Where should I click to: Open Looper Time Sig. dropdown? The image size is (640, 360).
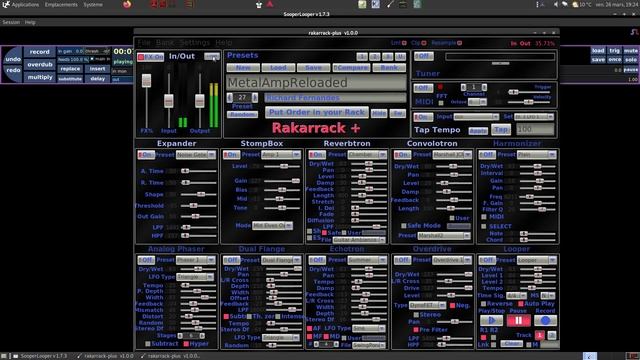(516, 296)
